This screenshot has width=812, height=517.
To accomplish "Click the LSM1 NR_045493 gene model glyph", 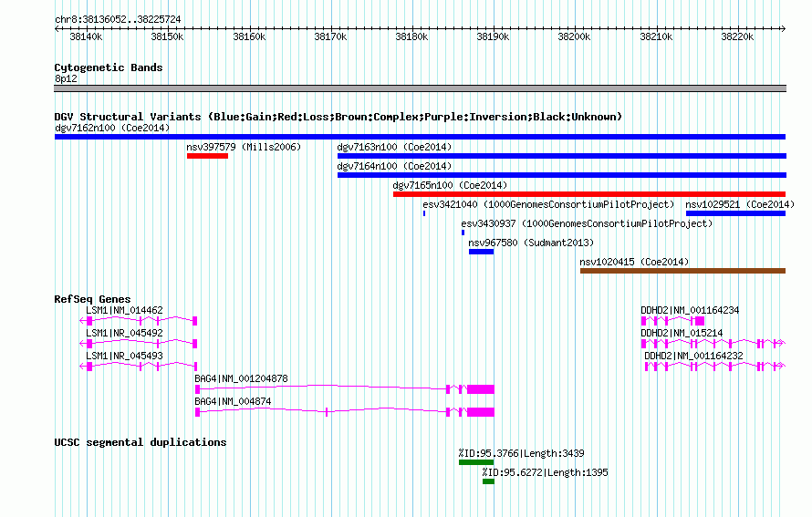I will 139,367.
